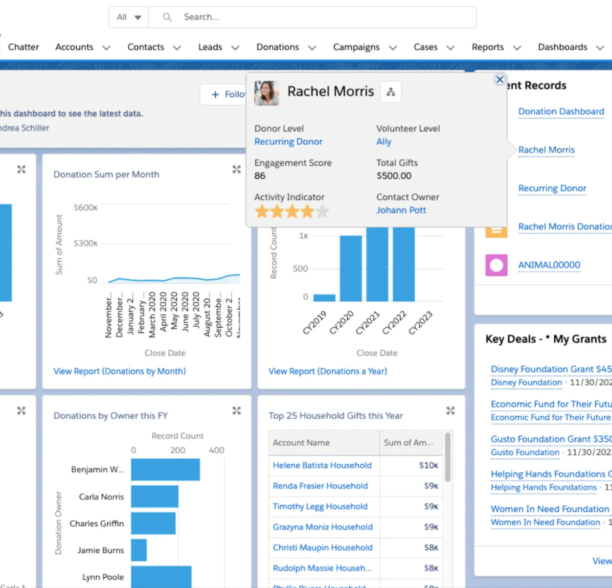Open Economic Fund for Their Future grant deal
Screen dimensions: 612x588
pyautogui.click(x=551, y=404)
